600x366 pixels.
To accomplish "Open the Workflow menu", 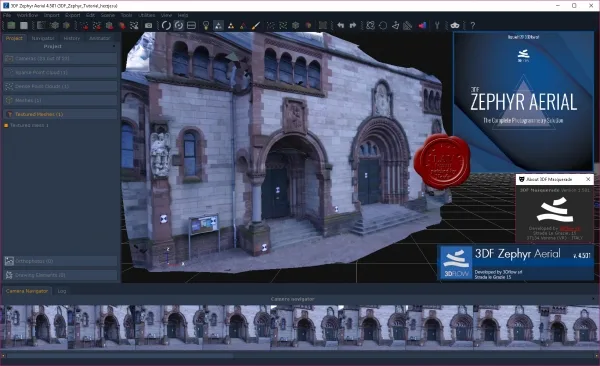I will pos(27,15).
